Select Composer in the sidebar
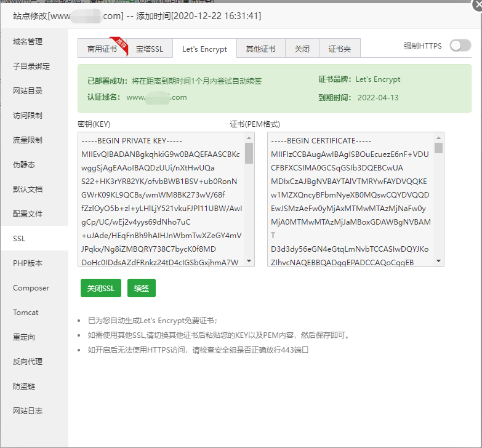The image size is (482, 448). [x=34, y=287]
